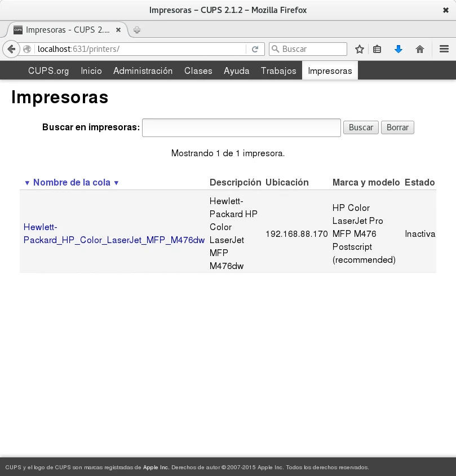
Task: Click the browser back arrow button
Action: (11, 49)
